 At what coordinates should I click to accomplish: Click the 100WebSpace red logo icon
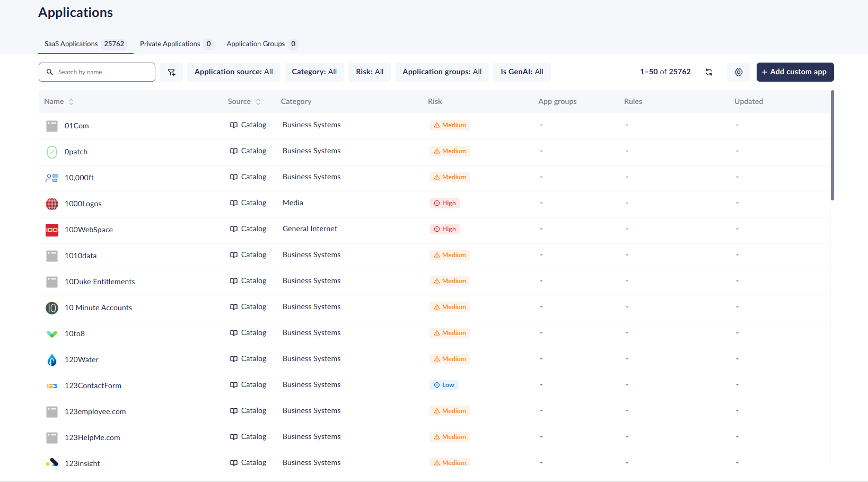tap(52, 230)
